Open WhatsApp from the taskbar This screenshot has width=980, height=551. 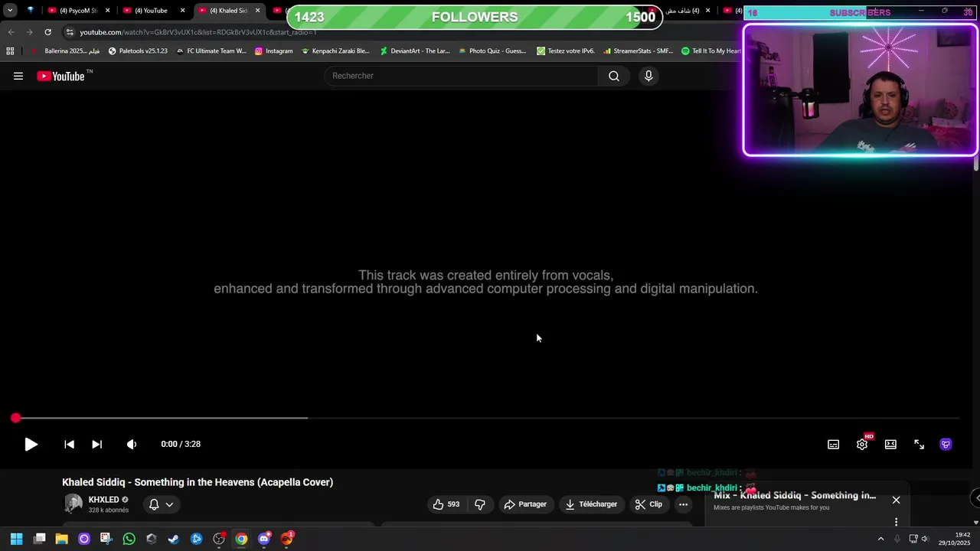pos(129,539)
